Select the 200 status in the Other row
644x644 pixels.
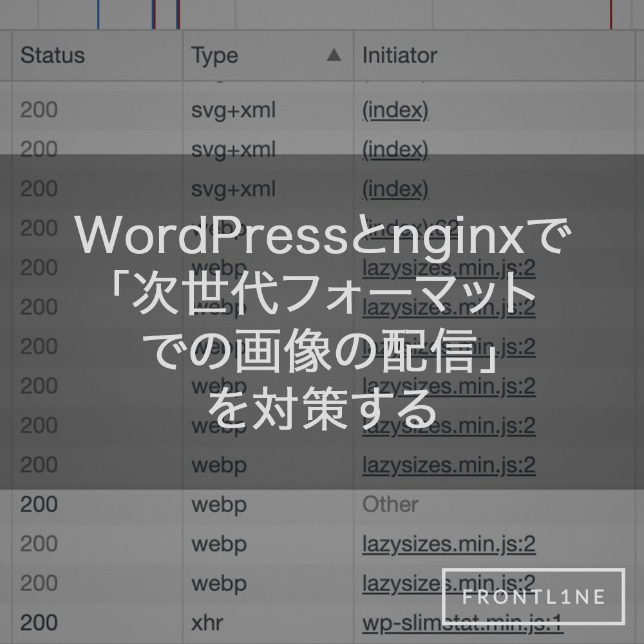(39, 504)
